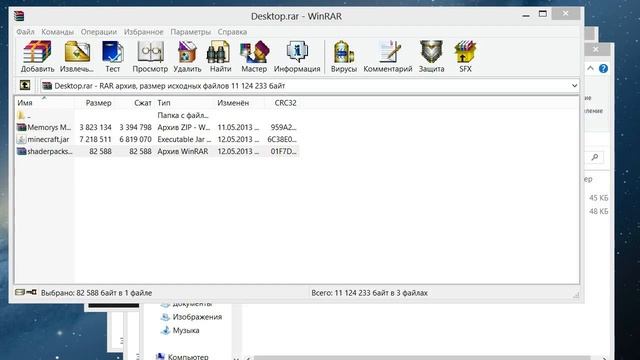Viewport: 640px width, 360px height.
Task: Click the WinRAR title bar app icon
Action: 19,16
